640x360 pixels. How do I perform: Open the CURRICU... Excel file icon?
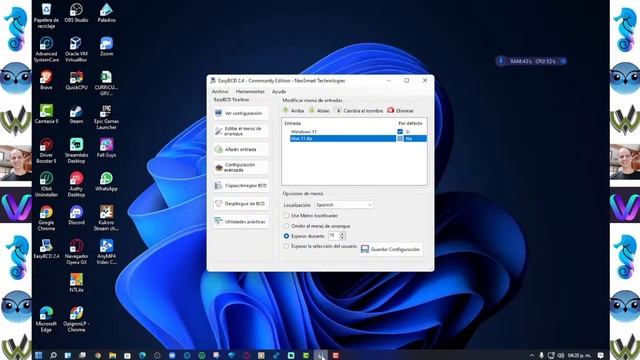pyautogui.click(x=106, y=83)
